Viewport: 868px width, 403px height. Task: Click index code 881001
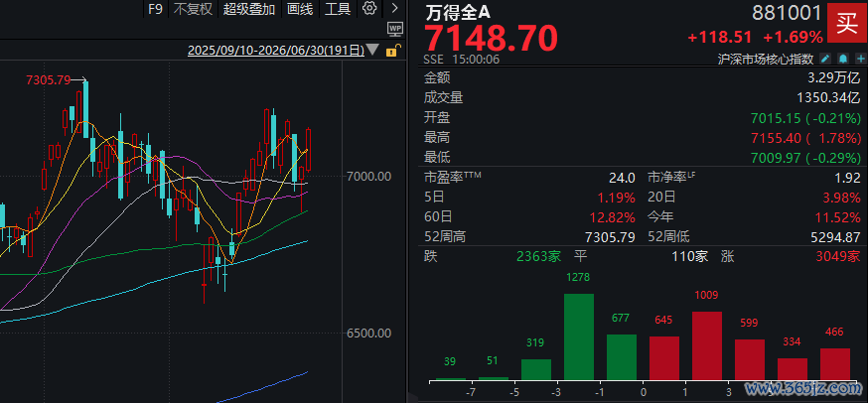pyautogui.click(x=788, y=12)
